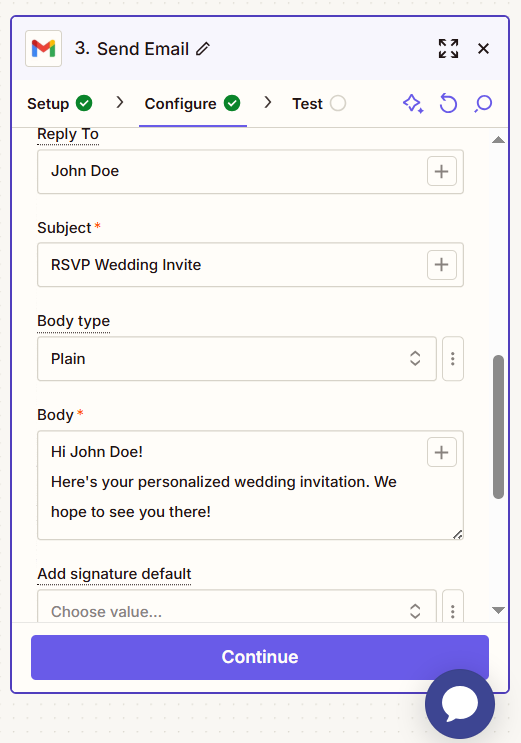Open the AI sparkle assistant icon
Viewport: 521px width, 743px height.
[x=413, y=103]
